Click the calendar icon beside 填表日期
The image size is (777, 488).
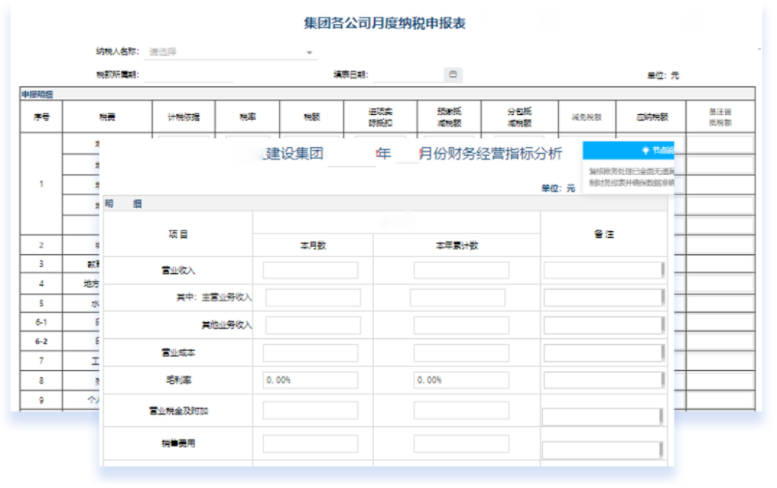[x=452, y=74]
